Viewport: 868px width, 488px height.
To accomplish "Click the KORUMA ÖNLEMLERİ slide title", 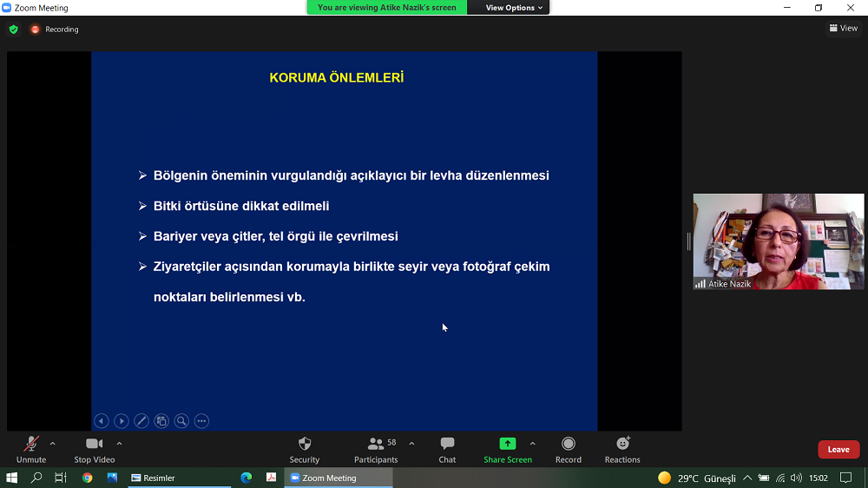I will click(x=337, y=78).
